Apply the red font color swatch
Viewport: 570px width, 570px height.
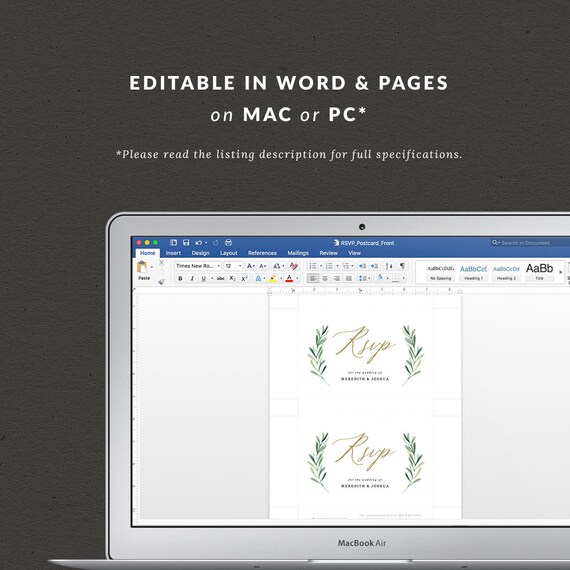click(x=289, y=278)
